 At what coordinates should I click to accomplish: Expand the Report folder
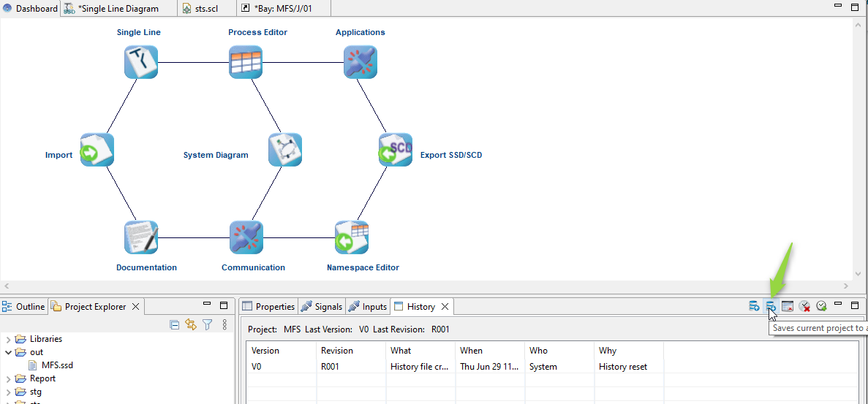pyautogui.click(x=9, y=378)
